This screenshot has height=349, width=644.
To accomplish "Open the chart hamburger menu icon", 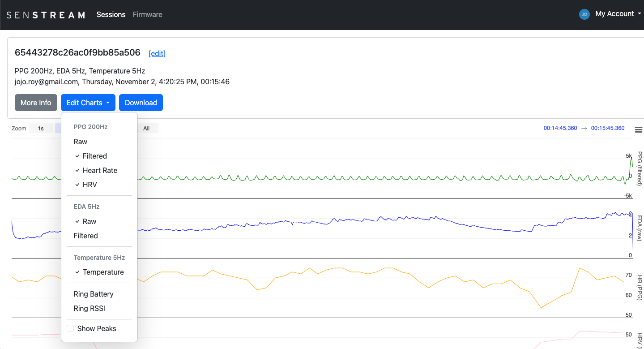I will pos(638,129).
